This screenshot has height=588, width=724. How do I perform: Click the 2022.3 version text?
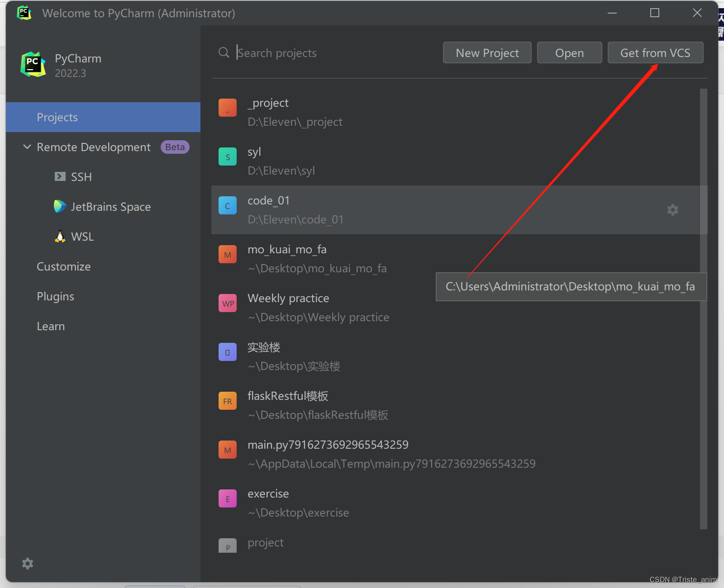71,73
